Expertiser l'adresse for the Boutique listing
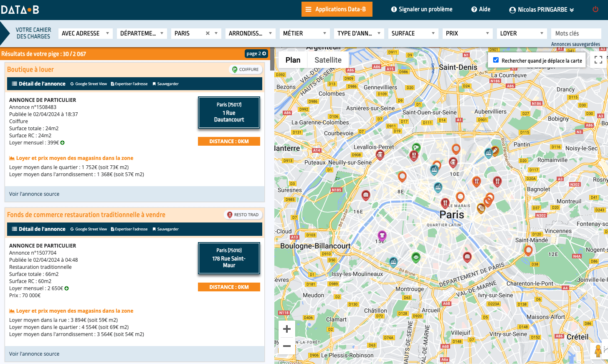This screenshot has width=608, height=364. [129, 84]
